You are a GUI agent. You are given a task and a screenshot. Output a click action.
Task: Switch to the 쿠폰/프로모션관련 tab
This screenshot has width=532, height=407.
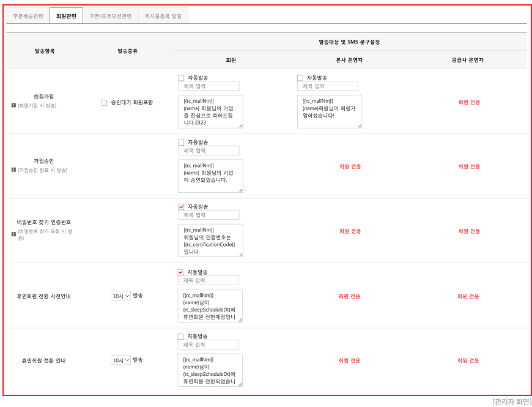point(111,16)
